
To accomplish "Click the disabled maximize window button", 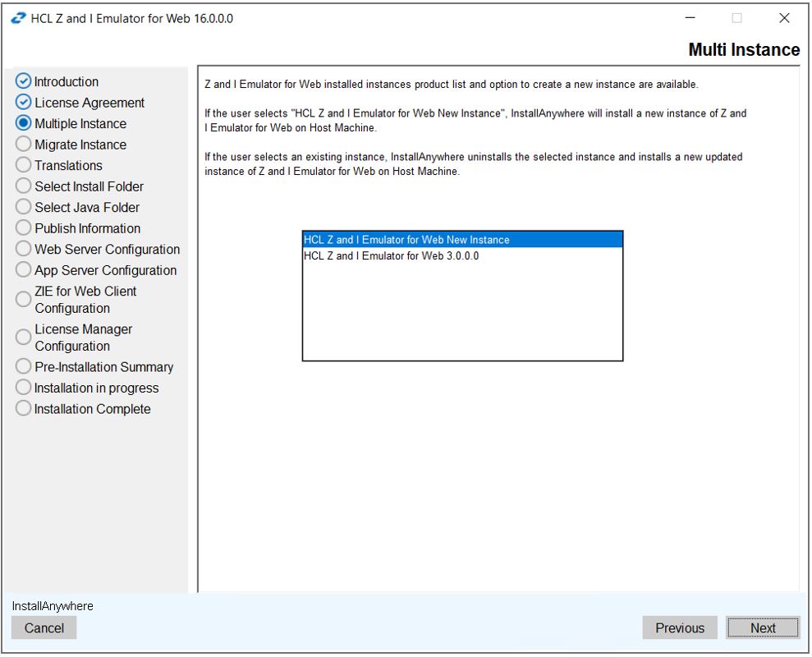I will [736, 18].
